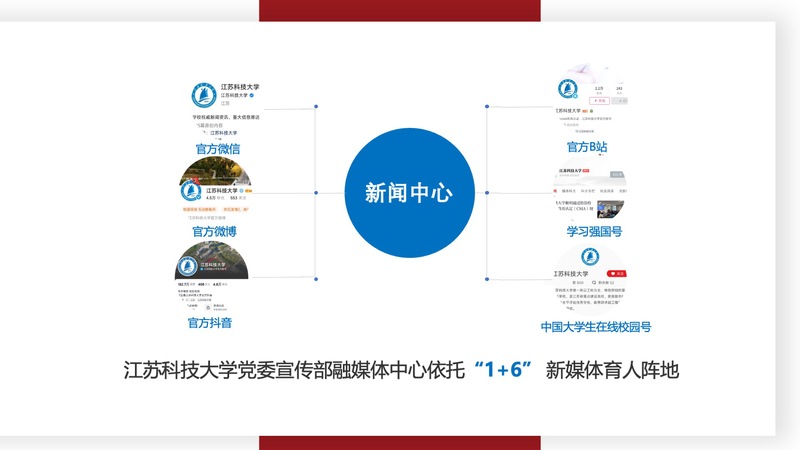Select the 官方微博 label
The image size is (800, 450).
click(x=214, y=231)
